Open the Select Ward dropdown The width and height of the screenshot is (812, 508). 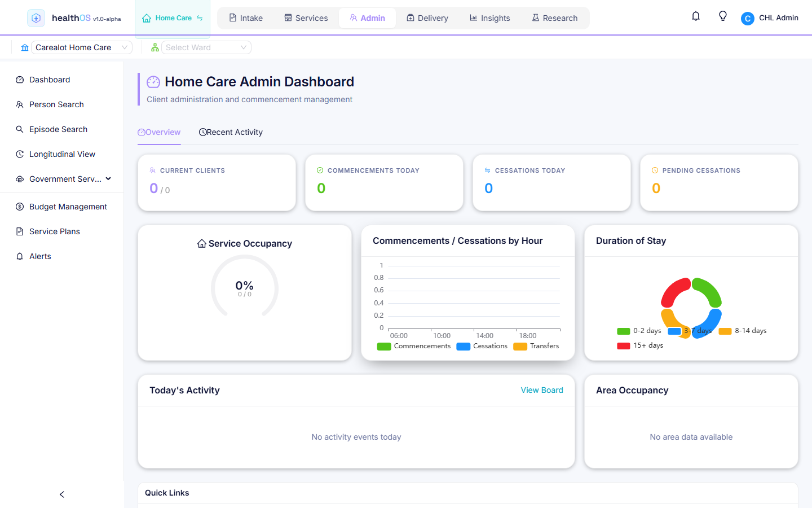(x=206, y=47)
